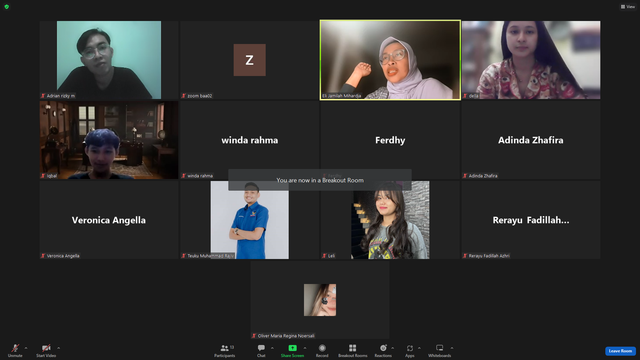Expand the arrow beside Whiteboards
Viewport: 640px width, 360px height.
(452, 348)
